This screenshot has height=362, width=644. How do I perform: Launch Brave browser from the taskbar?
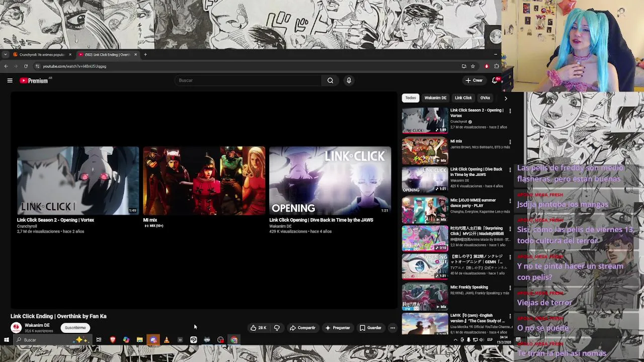point(113,340)
